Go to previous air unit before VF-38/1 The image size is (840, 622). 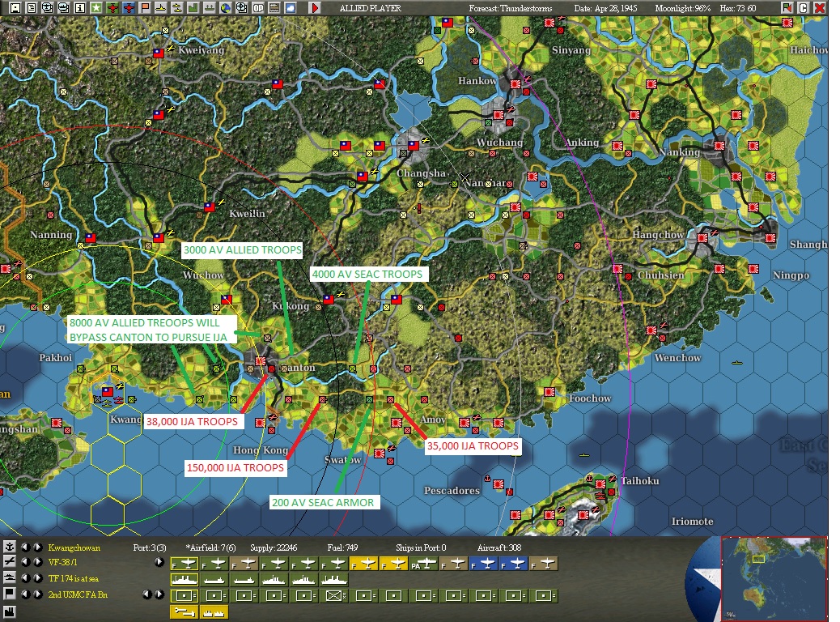coord(25,562)
